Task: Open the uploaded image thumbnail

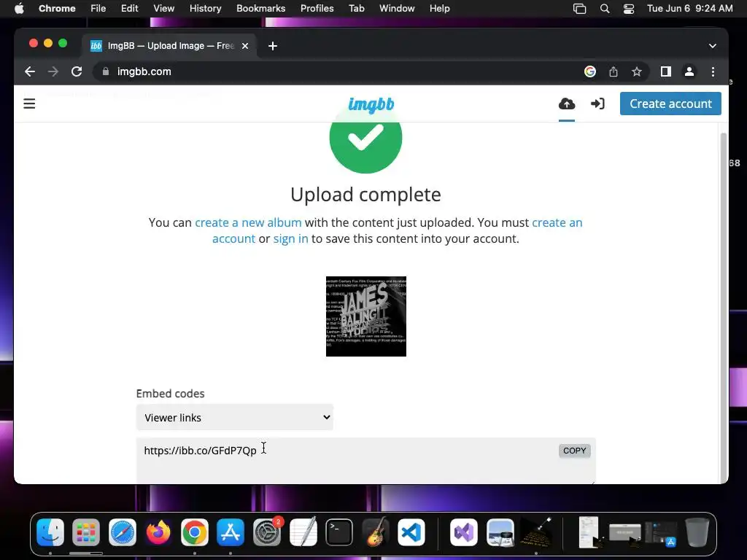Action: (366, 316)
